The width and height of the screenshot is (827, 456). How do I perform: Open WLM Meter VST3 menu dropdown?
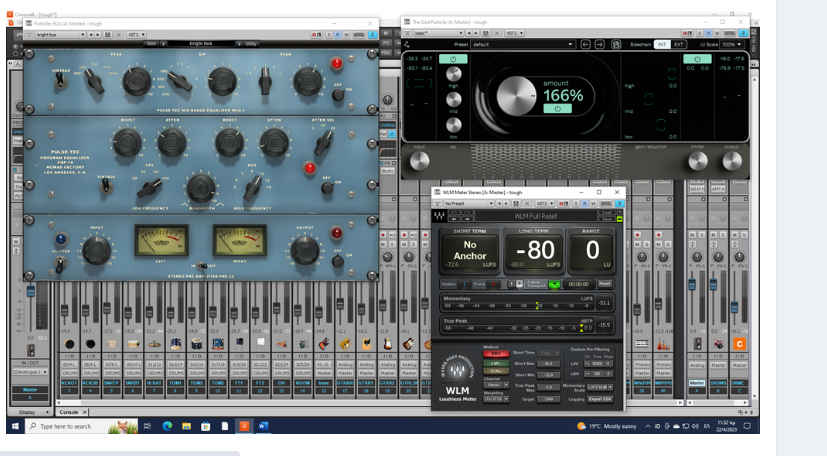[x=545, y=203]
